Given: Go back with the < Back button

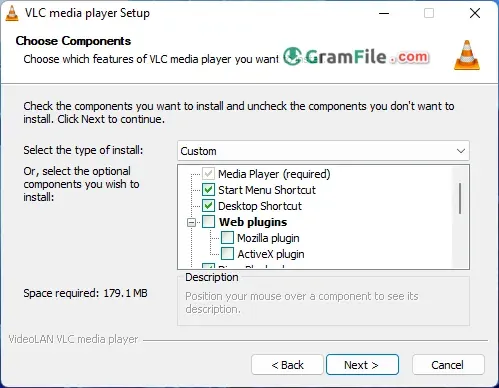Looking at the screenshot, I should [287, 365].
